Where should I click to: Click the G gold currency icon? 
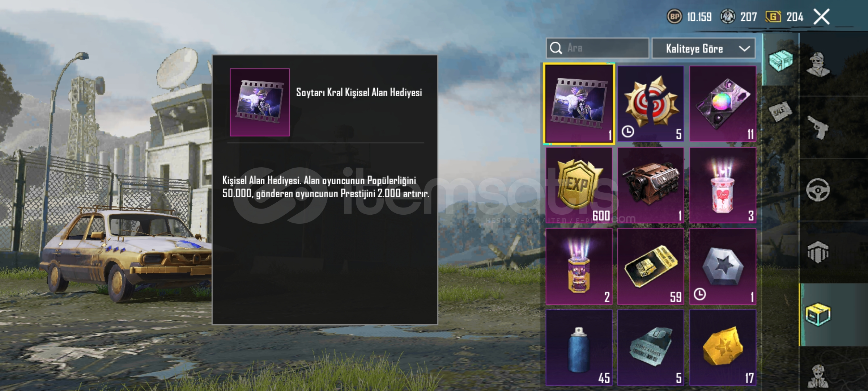click(773, 17)
